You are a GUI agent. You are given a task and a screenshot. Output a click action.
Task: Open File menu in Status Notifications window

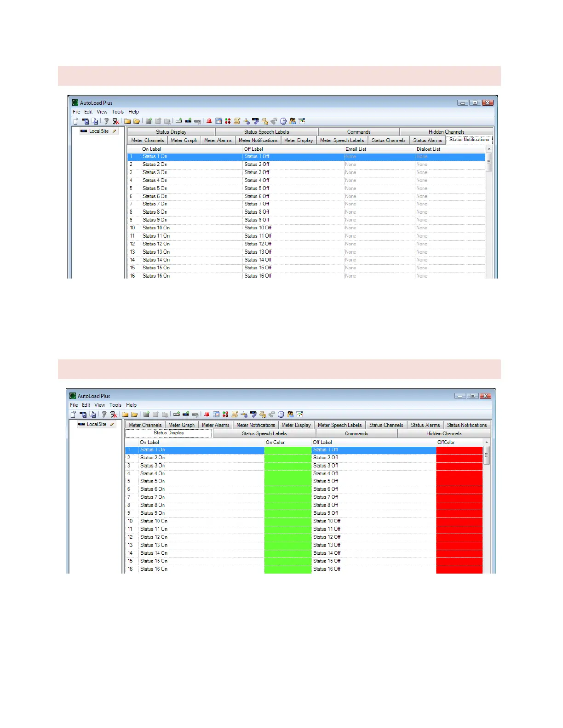(x=76, y=112)
